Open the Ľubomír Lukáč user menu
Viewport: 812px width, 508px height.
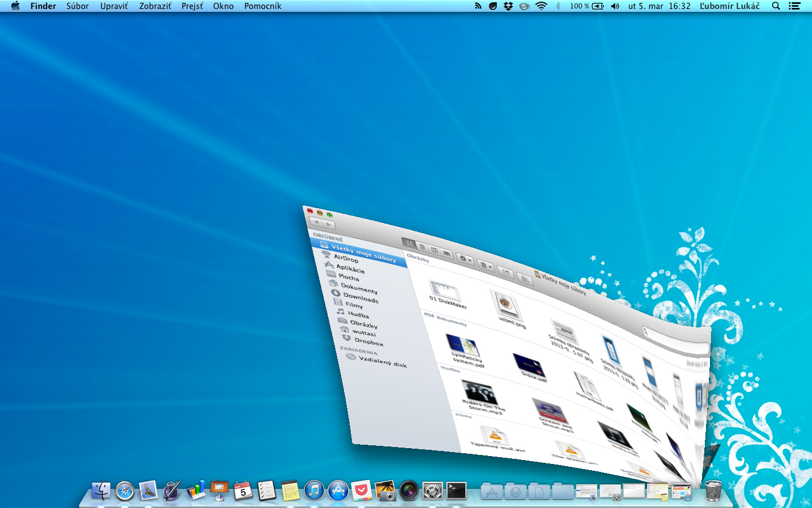730,6
